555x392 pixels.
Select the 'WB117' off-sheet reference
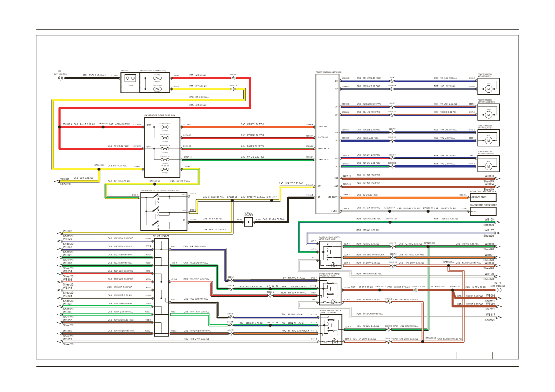(x=491, y=315)
